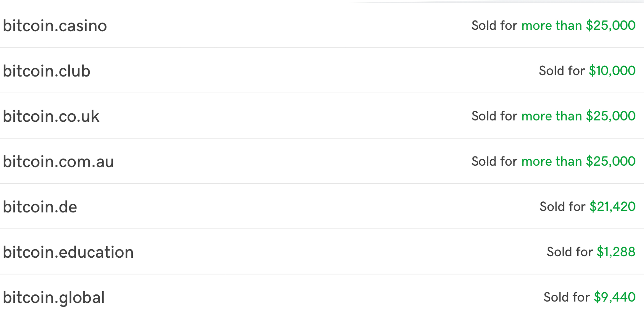Click 'Sold for' label in bitcoin.global row

567,297
